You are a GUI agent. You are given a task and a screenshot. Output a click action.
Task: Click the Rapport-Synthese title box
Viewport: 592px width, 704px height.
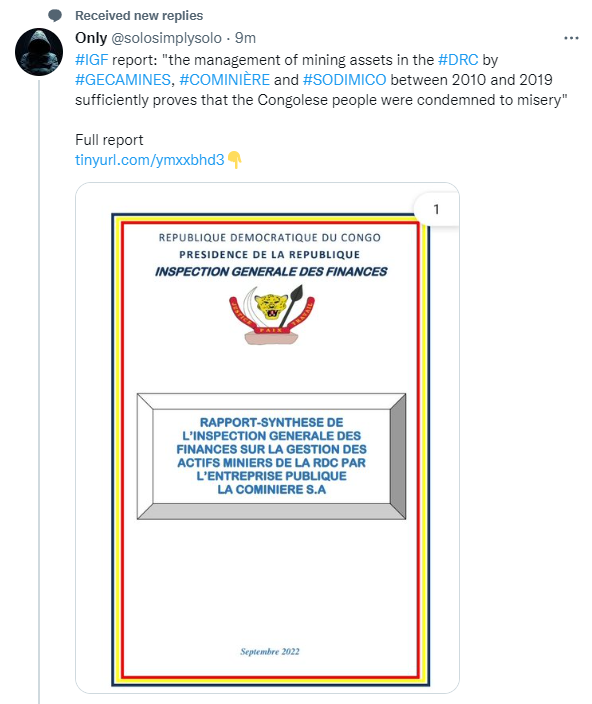(x=272, y=456)
